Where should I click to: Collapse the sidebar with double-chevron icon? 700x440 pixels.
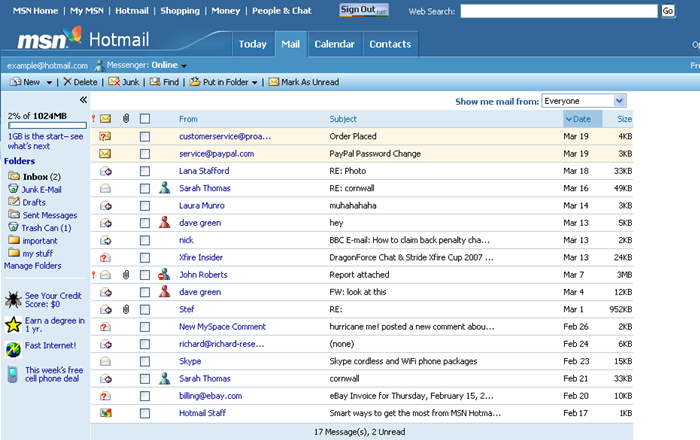point(83,100)
